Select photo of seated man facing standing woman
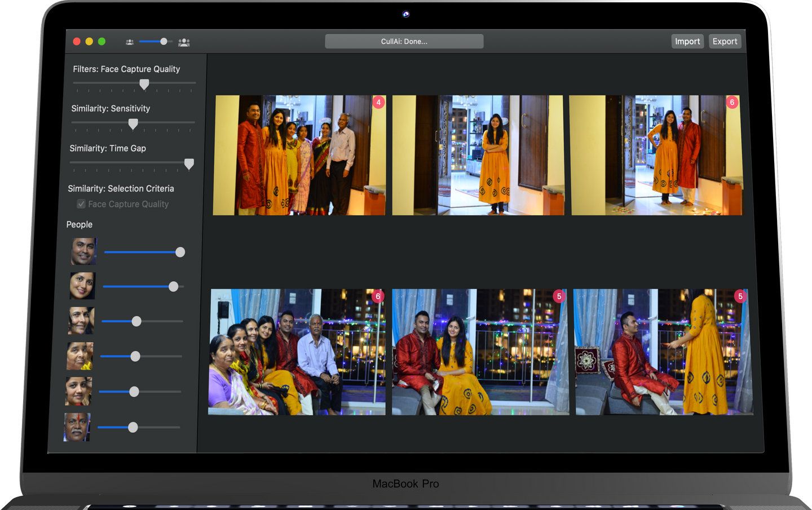 click(663, 352)
